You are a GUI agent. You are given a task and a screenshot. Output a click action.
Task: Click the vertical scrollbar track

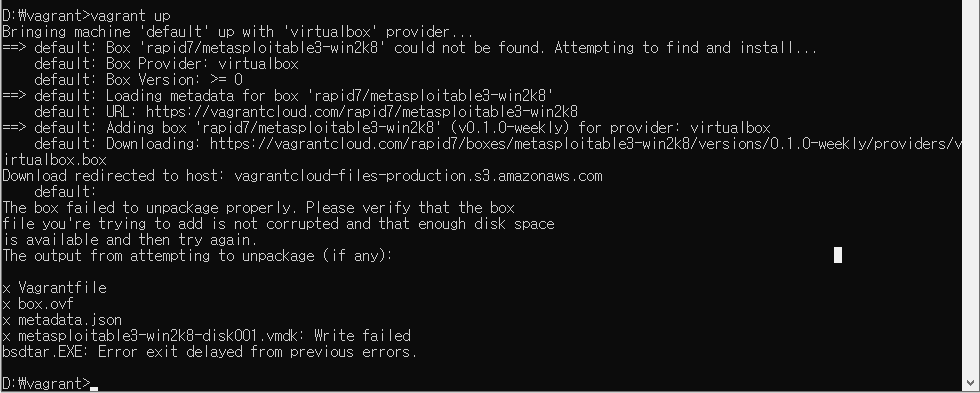point(971,187)
